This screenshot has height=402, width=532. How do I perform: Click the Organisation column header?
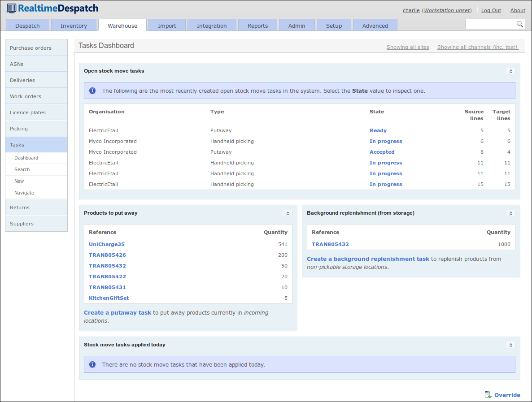tap(107, 112)
